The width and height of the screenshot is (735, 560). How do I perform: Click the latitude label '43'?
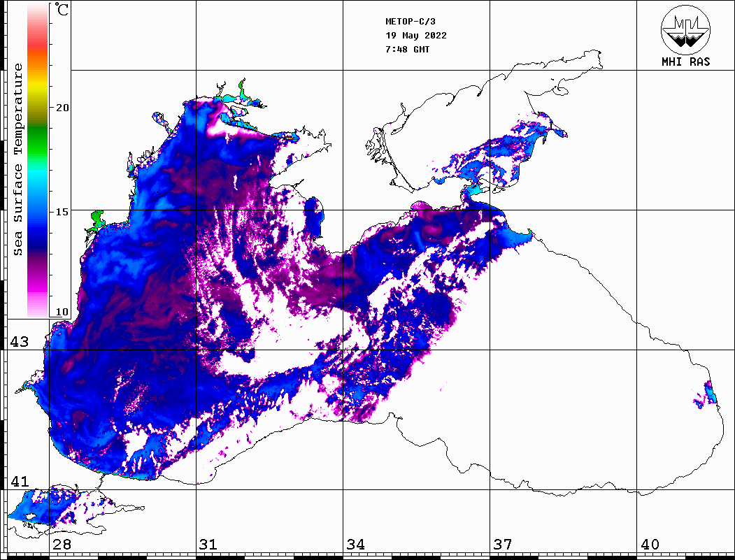click(19, 342)
